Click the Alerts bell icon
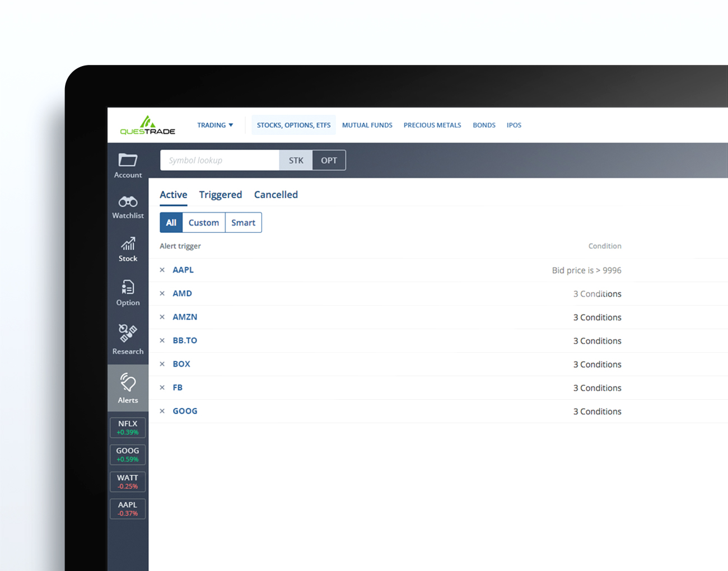 click(x=128, y=387)
